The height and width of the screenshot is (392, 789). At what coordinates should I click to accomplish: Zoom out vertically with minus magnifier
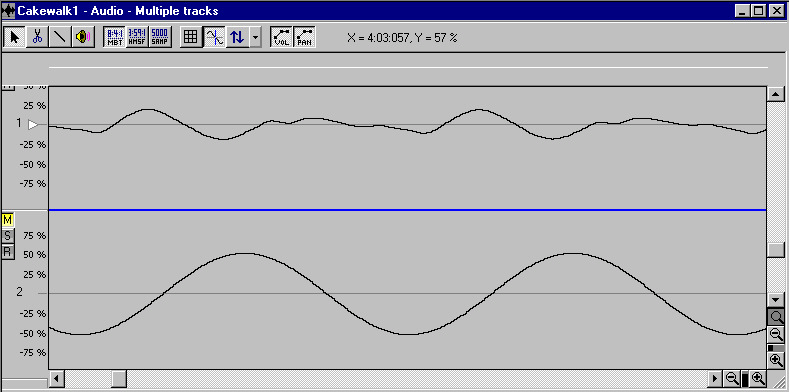pyautogui.click(x=776, y=334)
